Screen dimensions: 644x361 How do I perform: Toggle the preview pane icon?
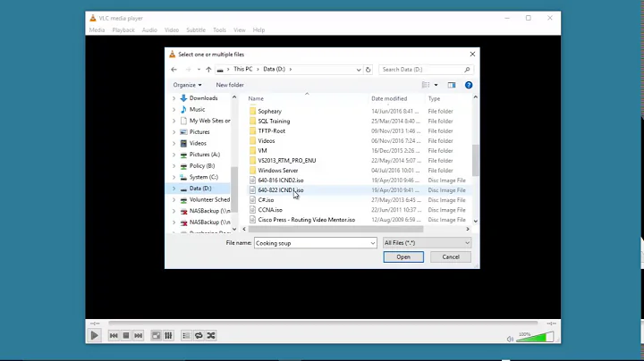click(452, 85)
